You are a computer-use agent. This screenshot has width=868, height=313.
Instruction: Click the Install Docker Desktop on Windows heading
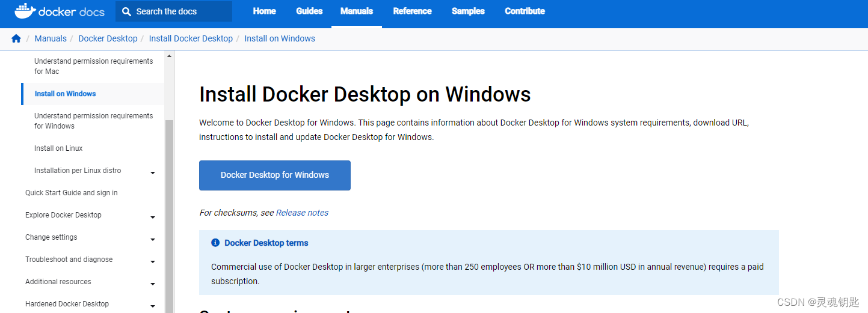click(x=365, y=94)
